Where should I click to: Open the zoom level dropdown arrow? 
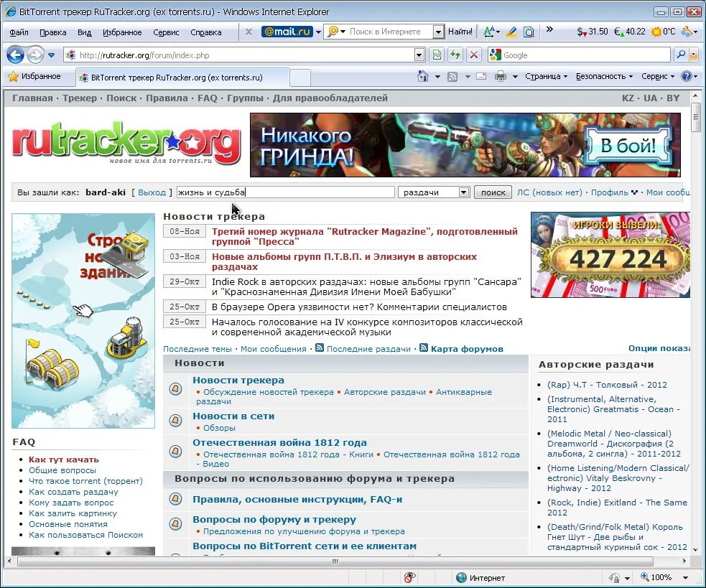point(685,578)
